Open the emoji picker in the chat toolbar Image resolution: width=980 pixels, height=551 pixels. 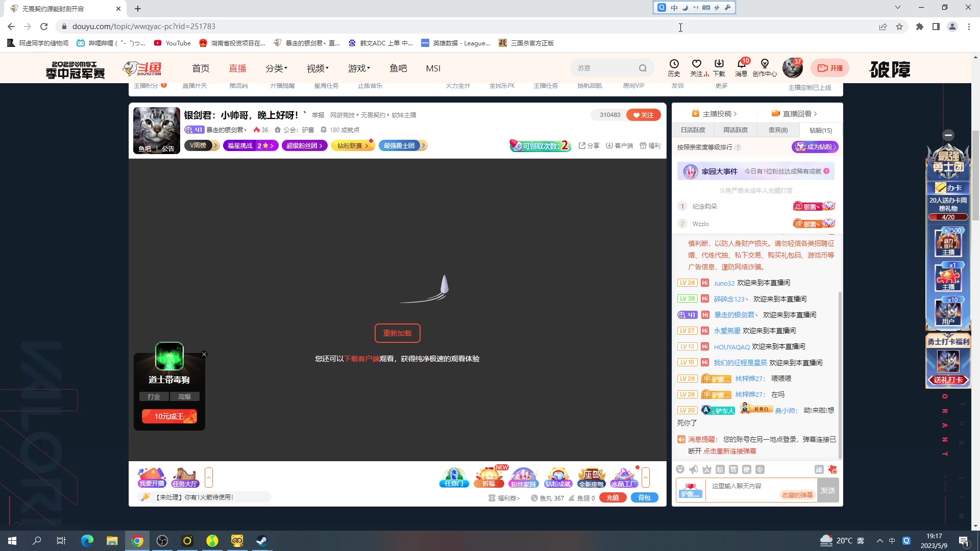point(680,469)
